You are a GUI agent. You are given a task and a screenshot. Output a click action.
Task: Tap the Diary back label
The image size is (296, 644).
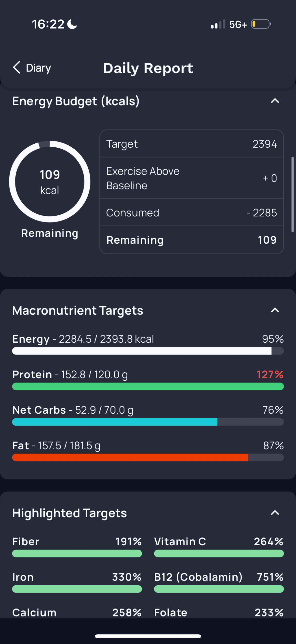(x=39, y=68)
